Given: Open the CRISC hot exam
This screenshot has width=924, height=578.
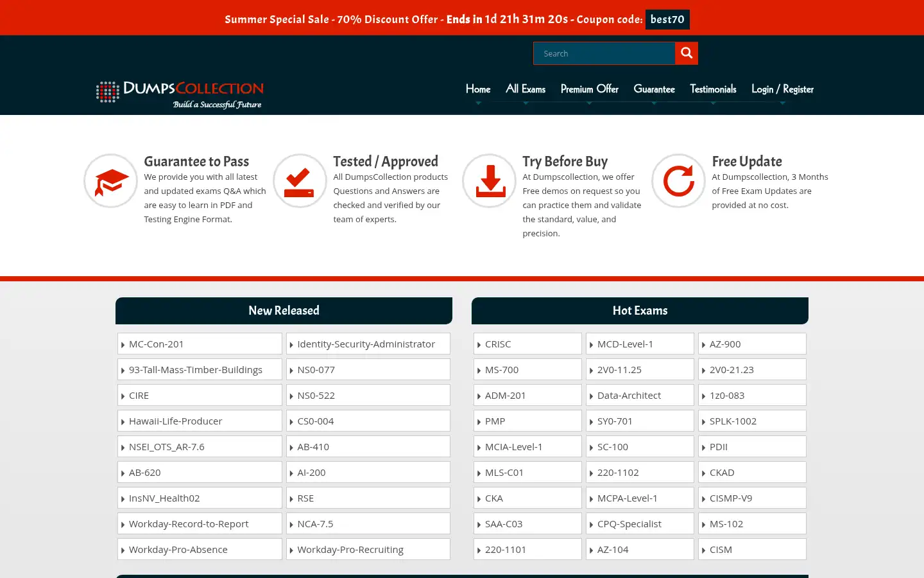Looking at the screenshot, I should tap(527, 344).
